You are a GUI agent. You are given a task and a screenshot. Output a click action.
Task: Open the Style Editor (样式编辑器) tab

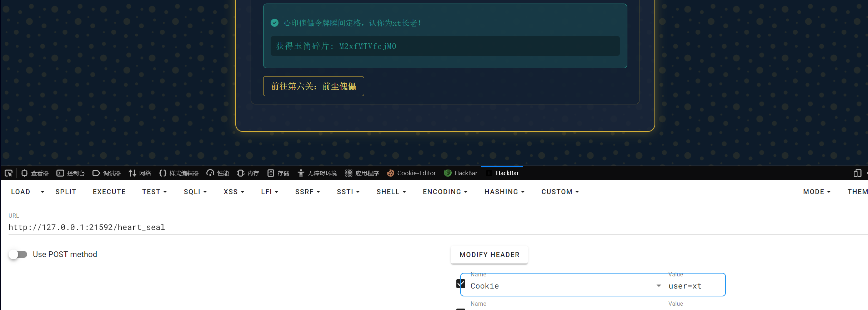click(x=179, y=173)
